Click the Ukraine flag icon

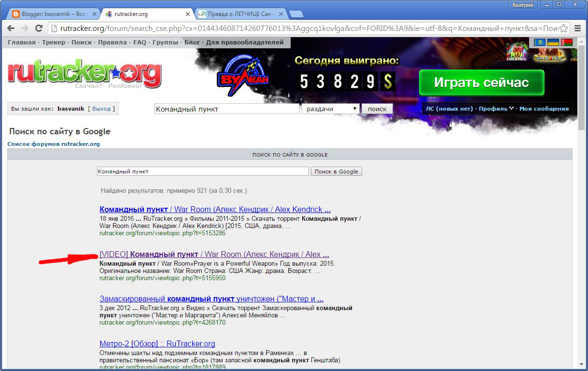point(553,43)
